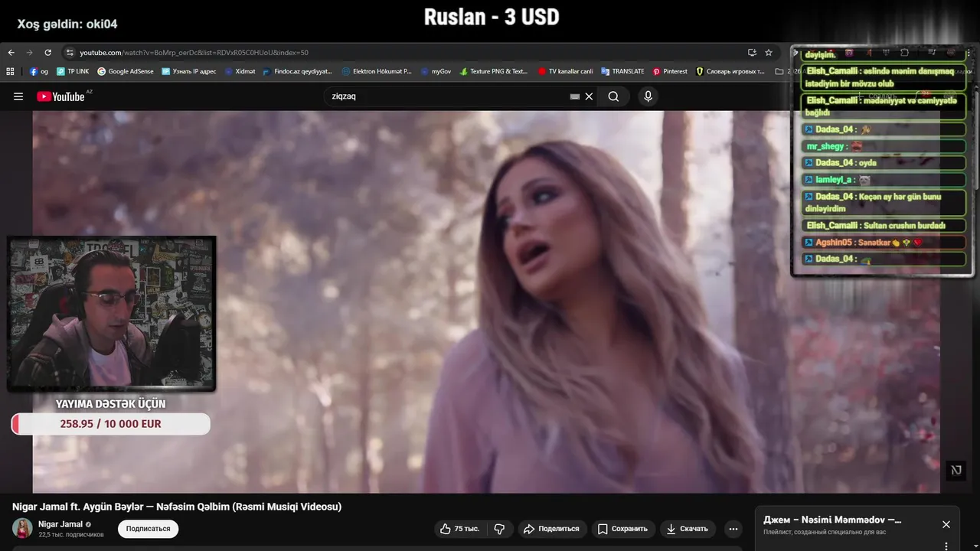Close the Джем playlist panel
Viewport: 980px width, 551px height.
pos(946,524)
